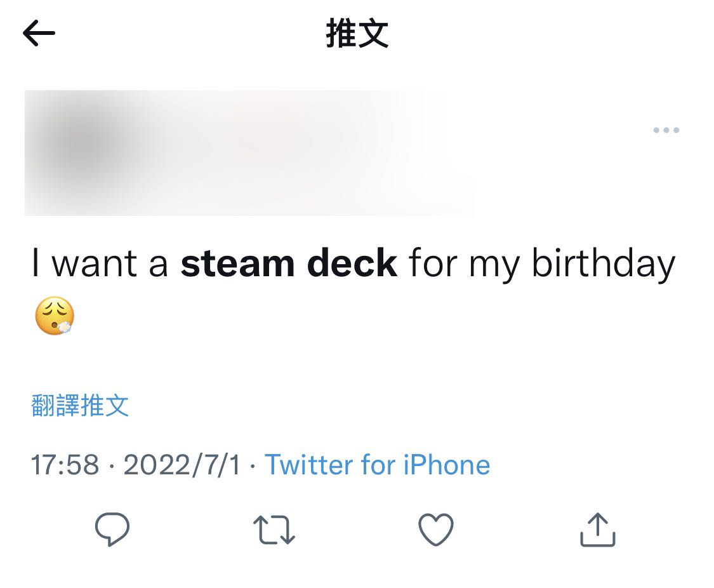Open the share options for the tweet
This screenshot has height=588, width=714.
coord(597,528)
